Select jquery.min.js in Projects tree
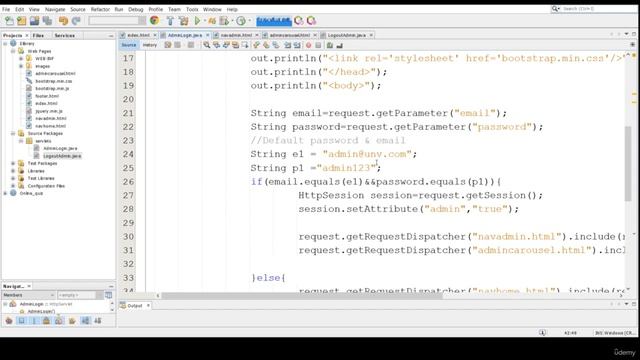The height and width of the screenshot is (360, 640). (49, 111)
